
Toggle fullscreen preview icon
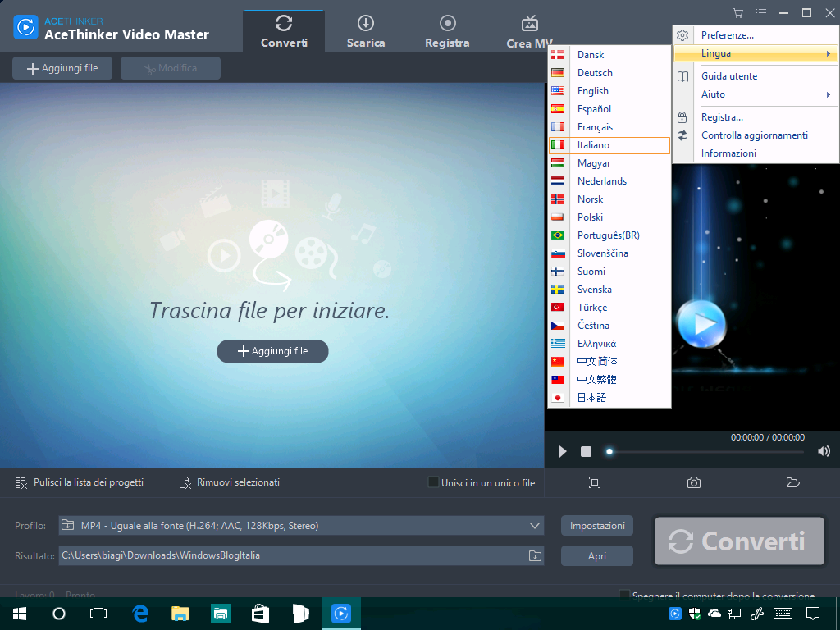point(595,482)
